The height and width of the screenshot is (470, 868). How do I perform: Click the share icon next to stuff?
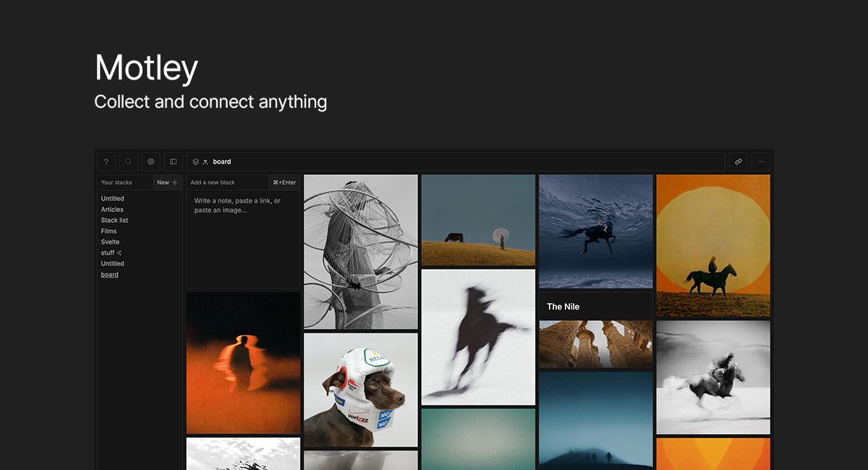pyautogui.click(x=119, y=253)
